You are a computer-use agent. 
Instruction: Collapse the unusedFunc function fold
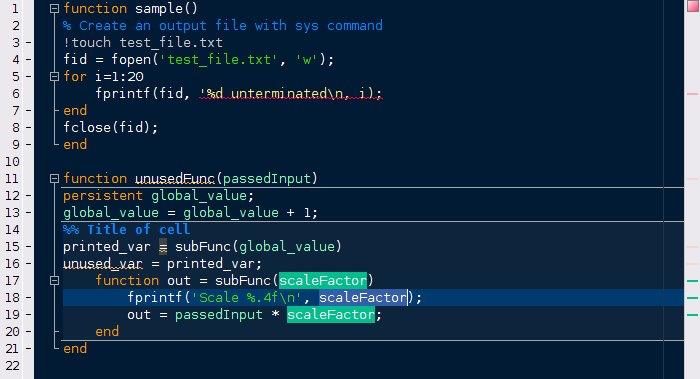tap(54, 179)
